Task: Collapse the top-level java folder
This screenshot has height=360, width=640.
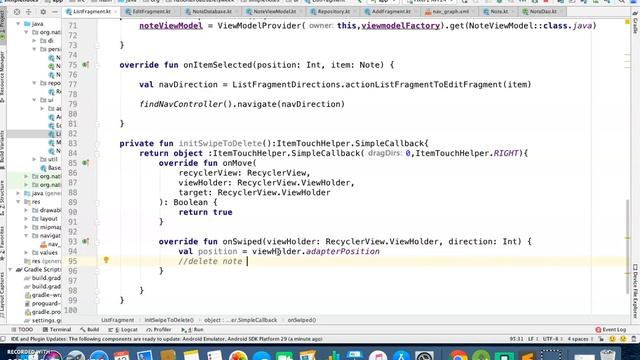Action: tap(18, 24)
